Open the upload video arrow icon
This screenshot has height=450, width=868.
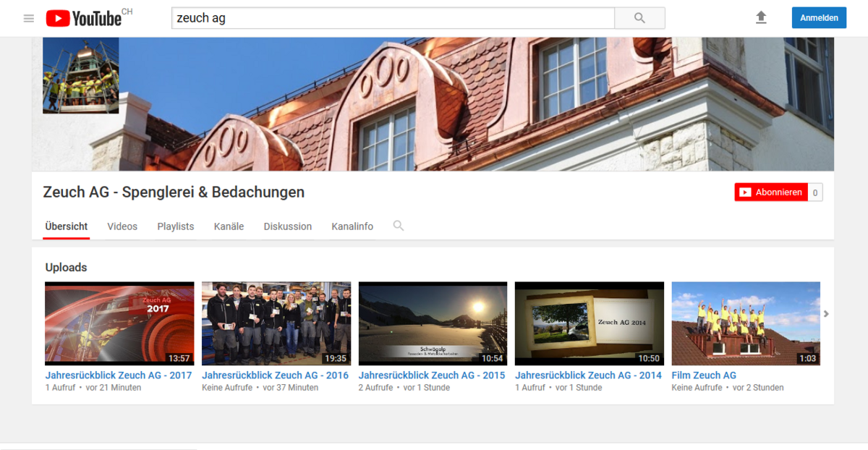pos(761,17)
